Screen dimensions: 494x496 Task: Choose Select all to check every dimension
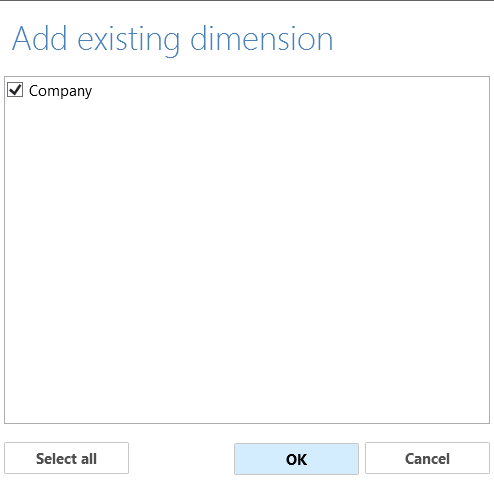[66, 458]
